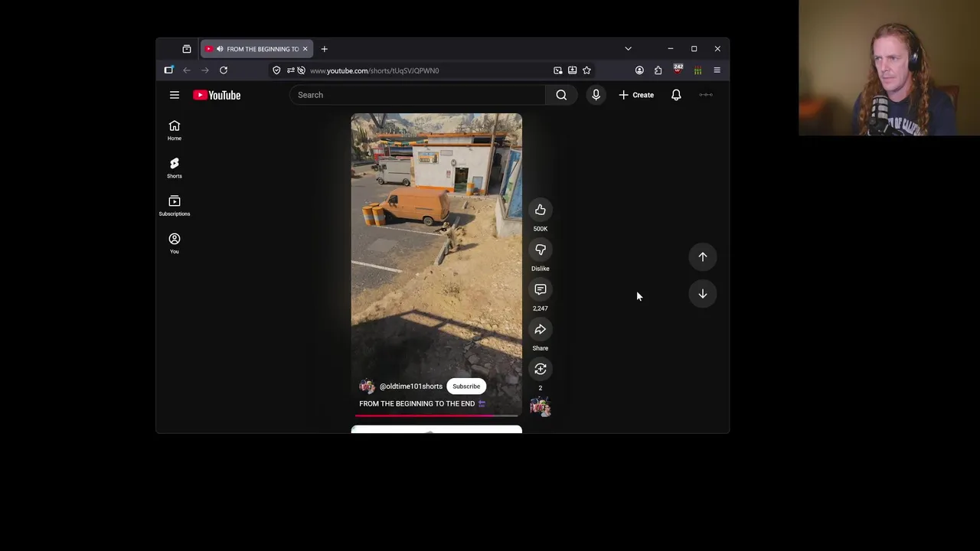Mute the tab using its speaker icon
Screen dimensions: 980x551
(x=220, y=49)
